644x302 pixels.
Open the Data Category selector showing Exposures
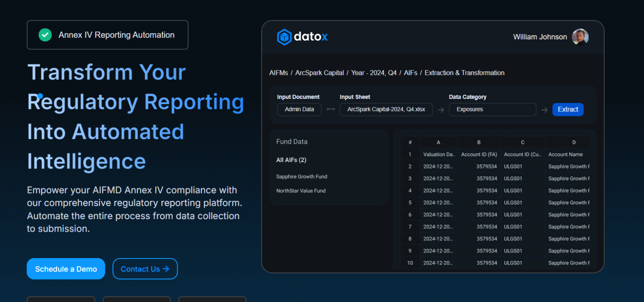492,109
